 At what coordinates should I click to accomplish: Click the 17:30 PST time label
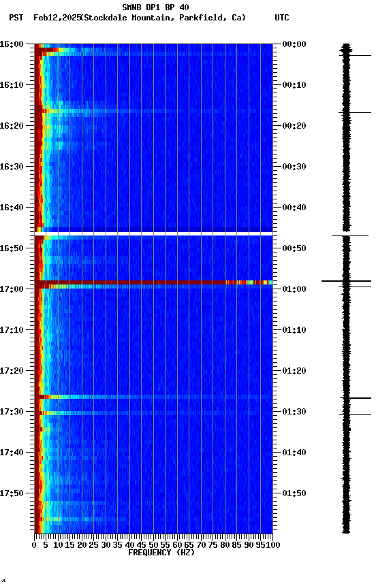(x=12, y=412)
